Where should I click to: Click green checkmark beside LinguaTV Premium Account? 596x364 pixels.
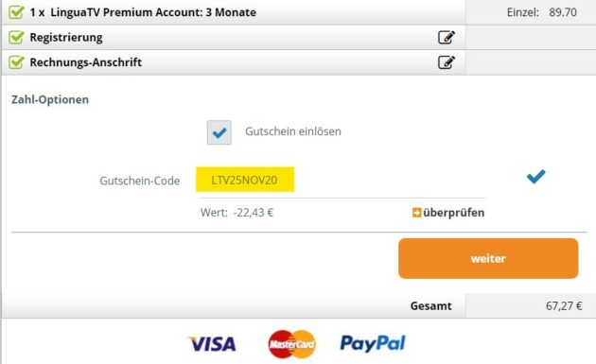16,11
